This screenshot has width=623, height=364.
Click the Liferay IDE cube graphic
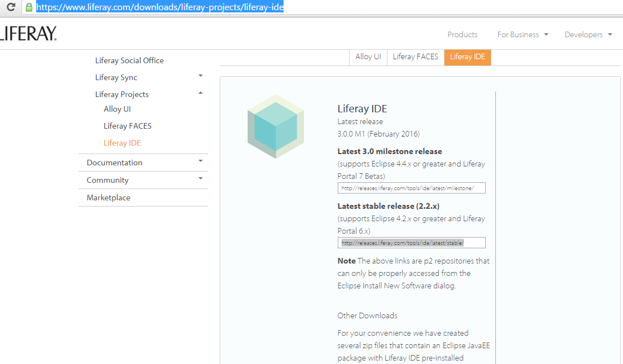276,126
